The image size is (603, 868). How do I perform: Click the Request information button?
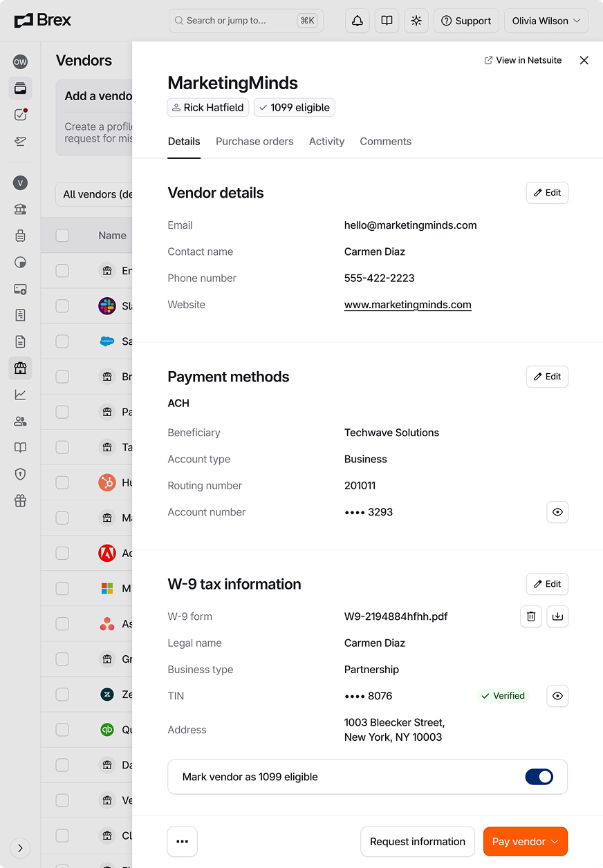418,842
